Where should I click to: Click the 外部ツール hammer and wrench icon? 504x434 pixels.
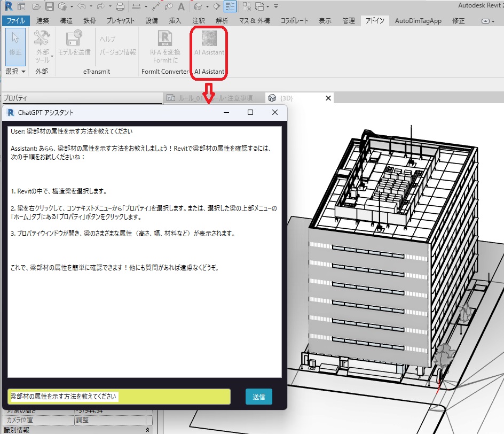coord(42,37)
